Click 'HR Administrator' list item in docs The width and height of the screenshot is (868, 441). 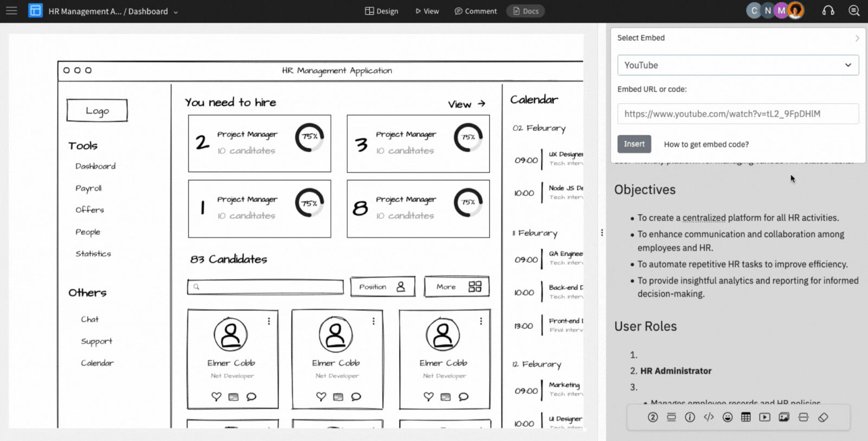pos(676,371)
